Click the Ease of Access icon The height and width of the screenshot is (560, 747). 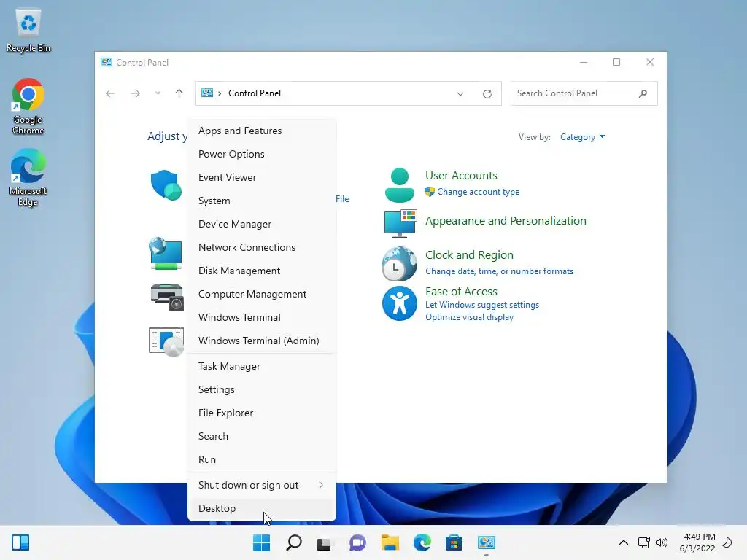click(x=399, y=303)
